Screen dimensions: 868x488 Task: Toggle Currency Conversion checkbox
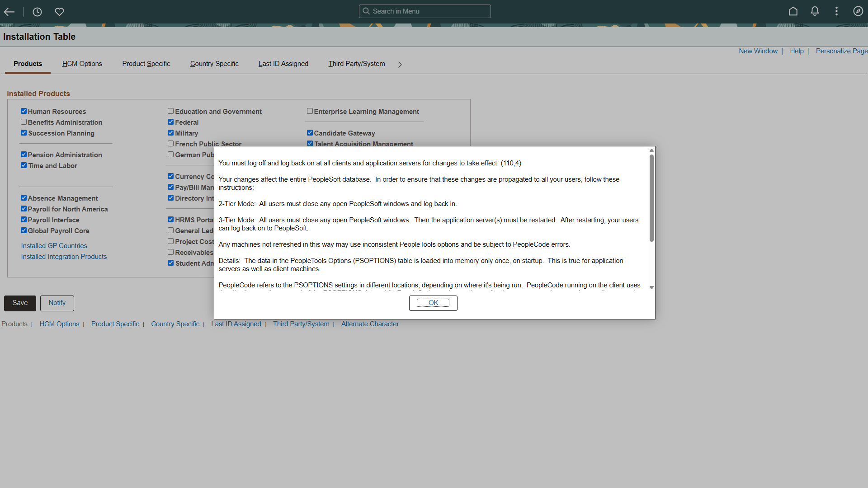click(x=170, y=176)
